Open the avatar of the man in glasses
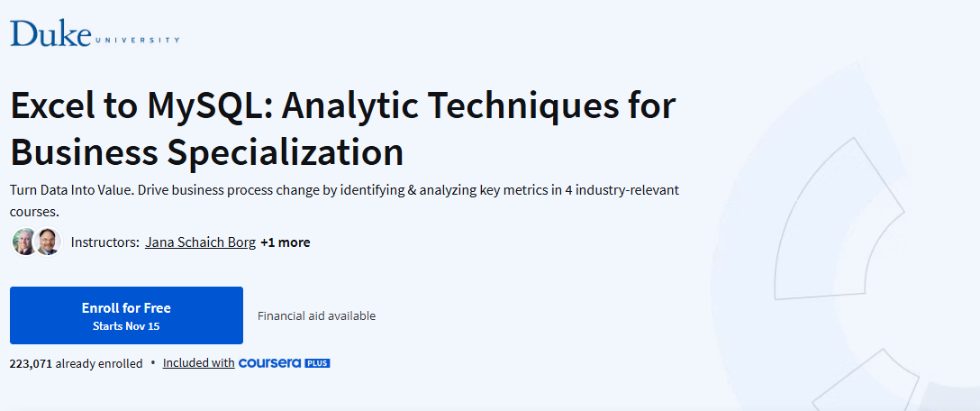Viewport: 980px width, 411px height. 48,242
